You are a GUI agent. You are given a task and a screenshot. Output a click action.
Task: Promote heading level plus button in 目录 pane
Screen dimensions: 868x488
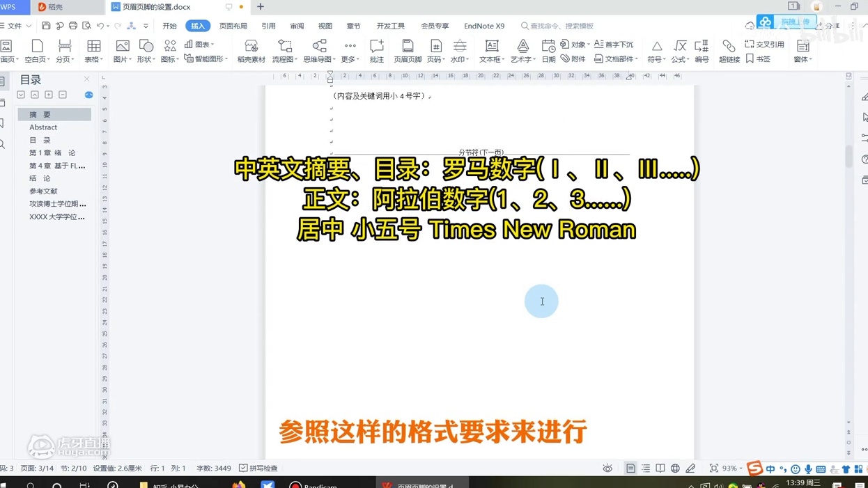pyautogui.click(x=49, y=95)
